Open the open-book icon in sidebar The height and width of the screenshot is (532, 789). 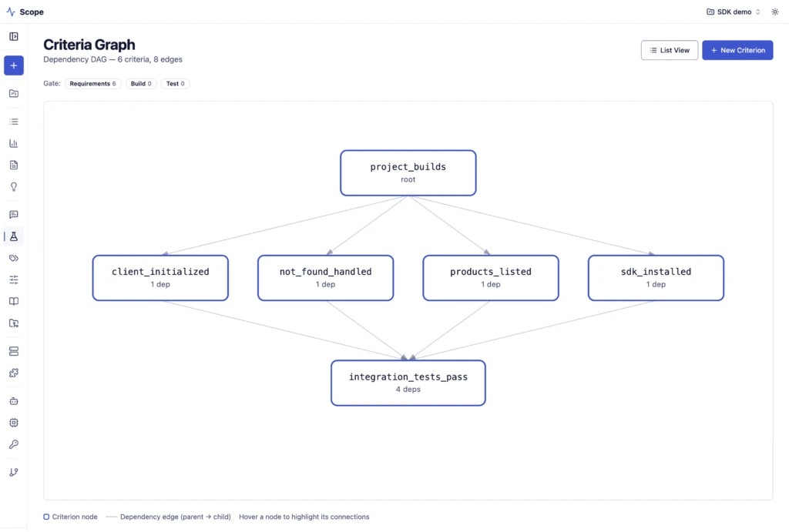tap(14, 301)
